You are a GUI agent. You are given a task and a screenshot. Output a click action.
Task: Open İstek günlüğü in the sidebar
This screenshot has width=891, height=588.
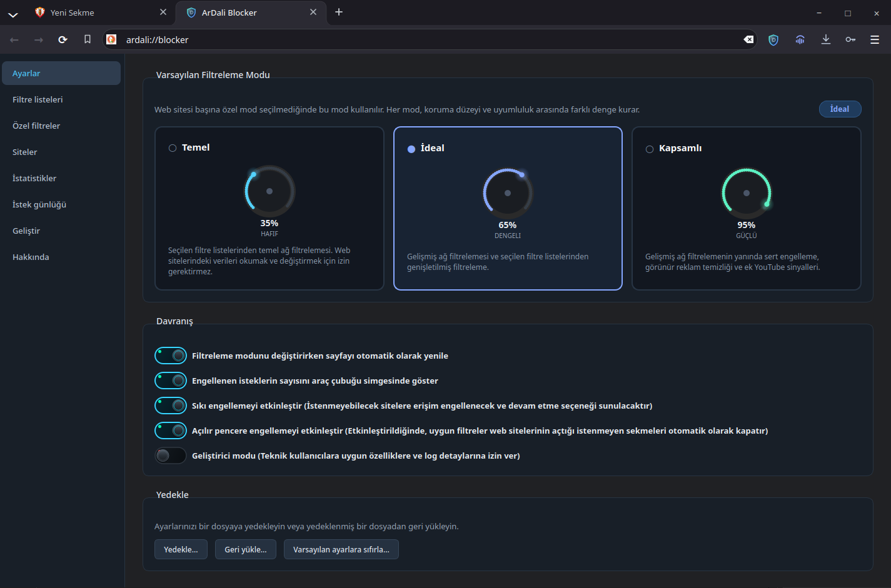coord(61,204)
